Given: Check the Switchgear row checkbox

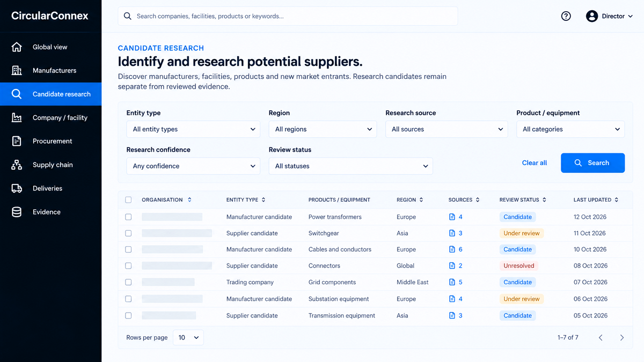Looking at the screenshot, I should [128, 233].
